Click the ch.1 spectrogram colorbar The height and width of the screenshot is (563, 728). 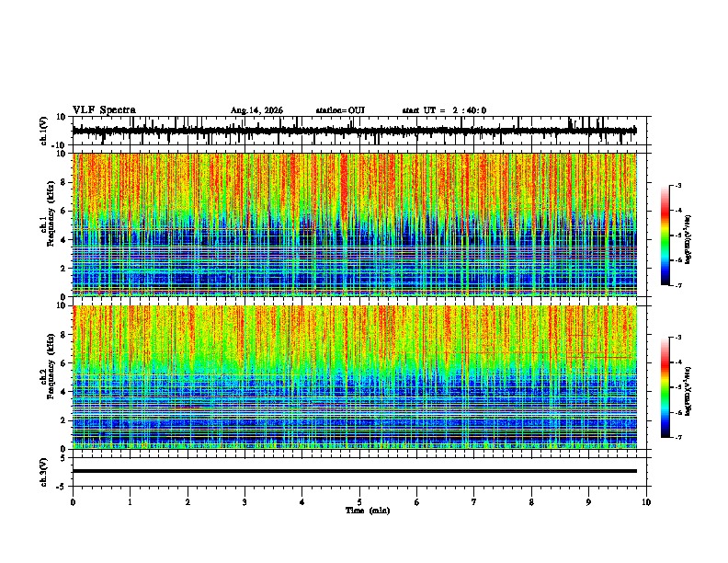click(665, 235)
